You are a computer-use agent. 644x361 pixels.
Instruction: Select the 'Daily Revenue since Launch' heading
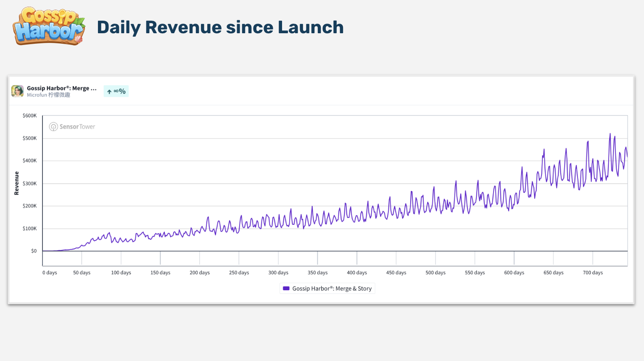[x=220, y=27]
